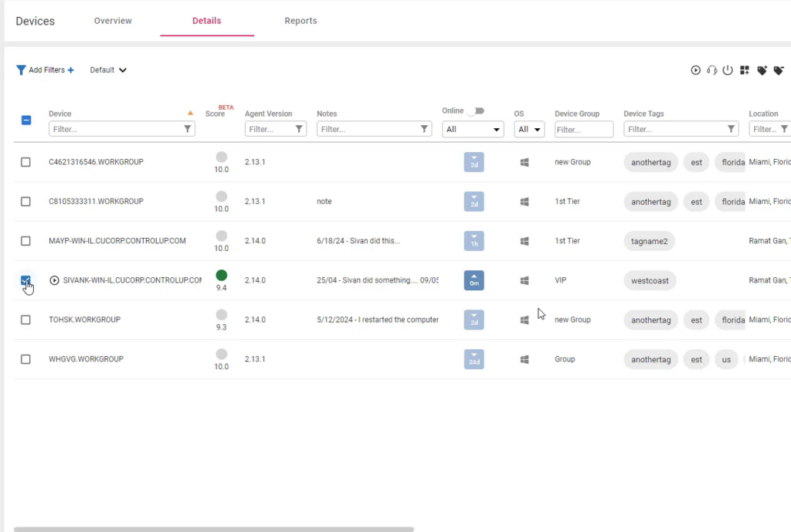Open the Reports tab
The height and width of the screenshot is (532, 791).
pos(300,21)
